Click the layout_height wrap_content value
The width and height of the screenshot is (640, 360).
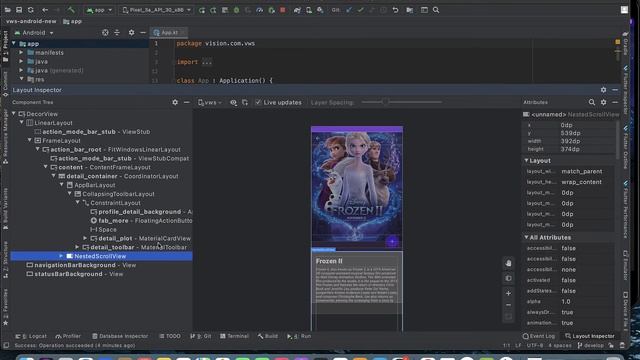[581, 182]
